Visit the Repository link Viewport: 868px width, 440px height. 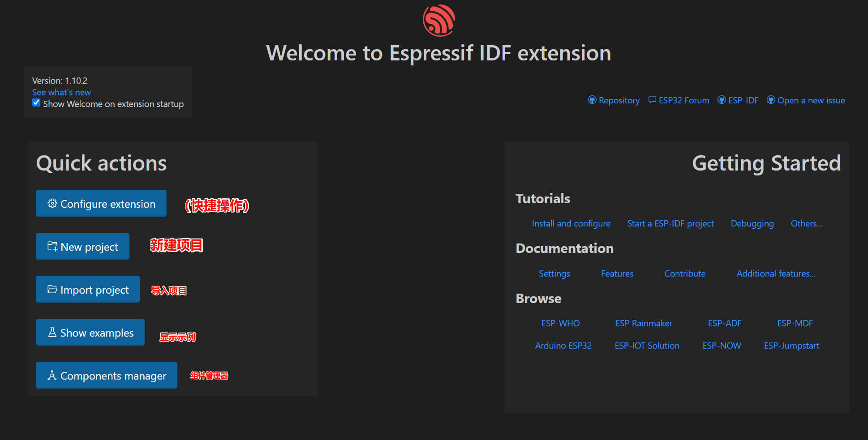coord(619,101)
